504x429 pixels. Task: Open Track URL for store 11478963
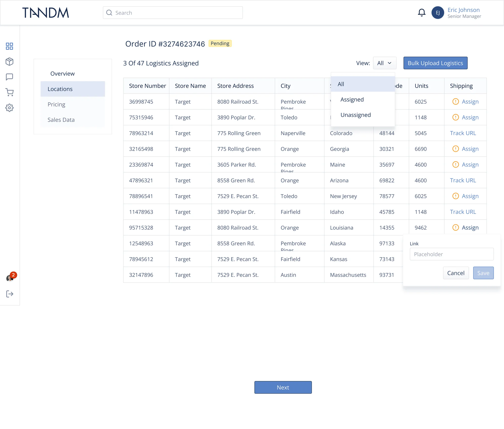463,212
